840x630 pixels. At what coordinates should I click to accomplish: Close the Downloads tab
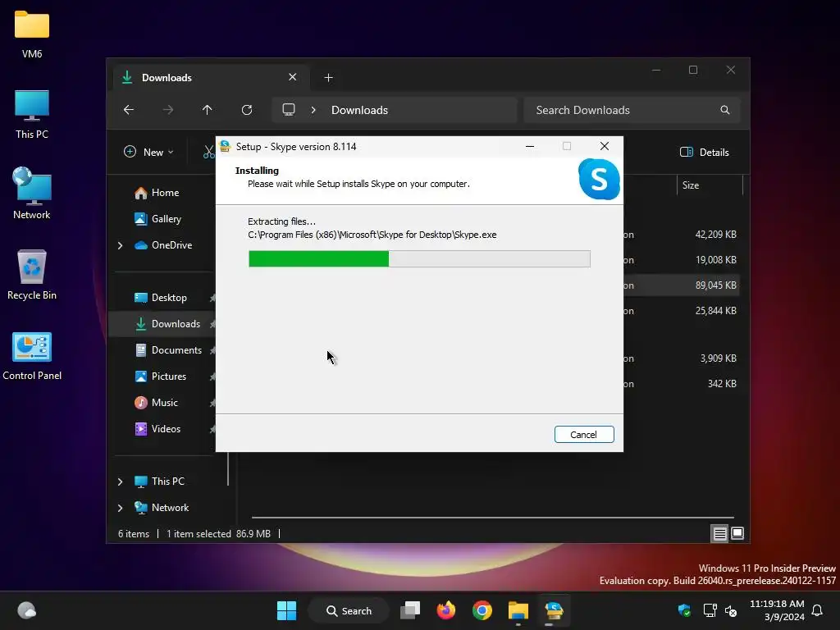[x=293, y=77]
